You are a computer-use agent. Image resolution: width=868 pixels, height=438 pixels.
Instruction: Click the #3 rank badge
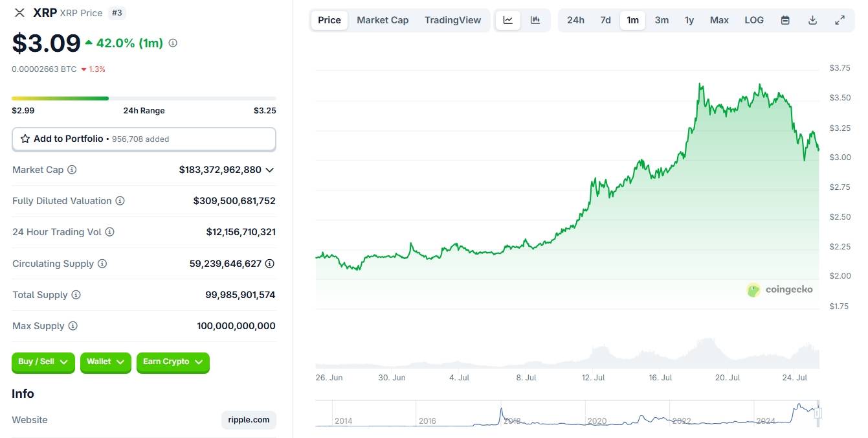[117, 12]
